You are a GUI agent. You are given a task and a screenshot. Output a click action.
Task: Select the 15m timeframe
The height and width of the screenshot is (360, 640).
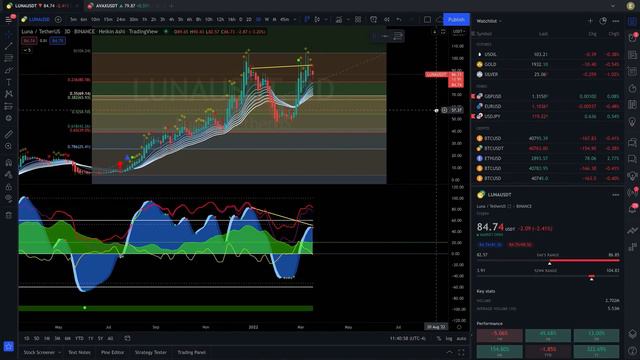[108, 19]
